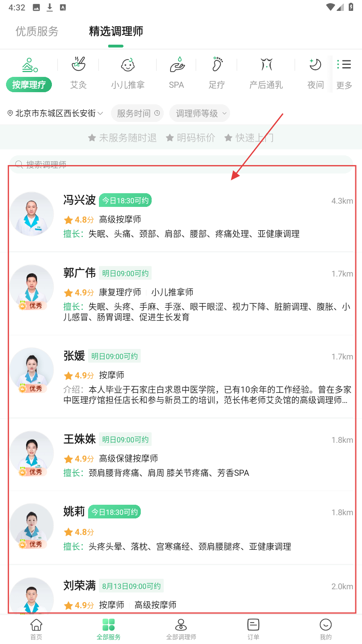Tap the SPA category icon
This screenshot has height=644, width=362.
click(x=177, y=64)
